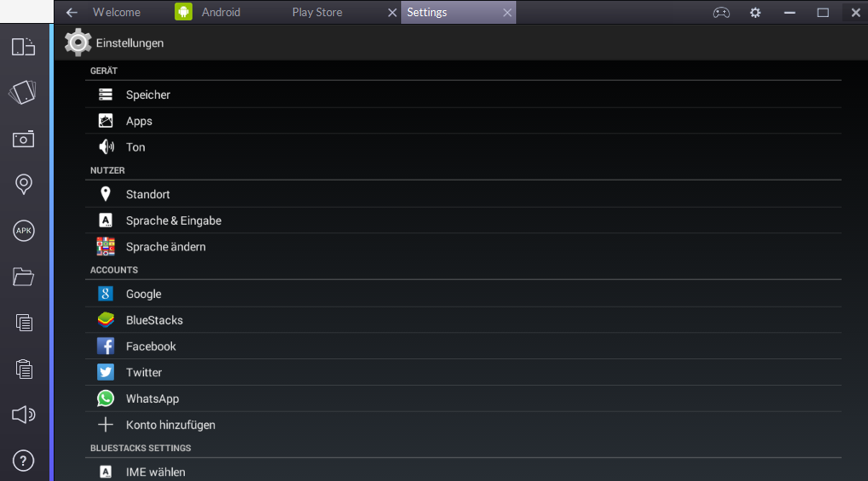Viewport: 868px width, 481px height.
Task: Click the flags icon for Sprache ändern
Action: click(x=105, y=246)
